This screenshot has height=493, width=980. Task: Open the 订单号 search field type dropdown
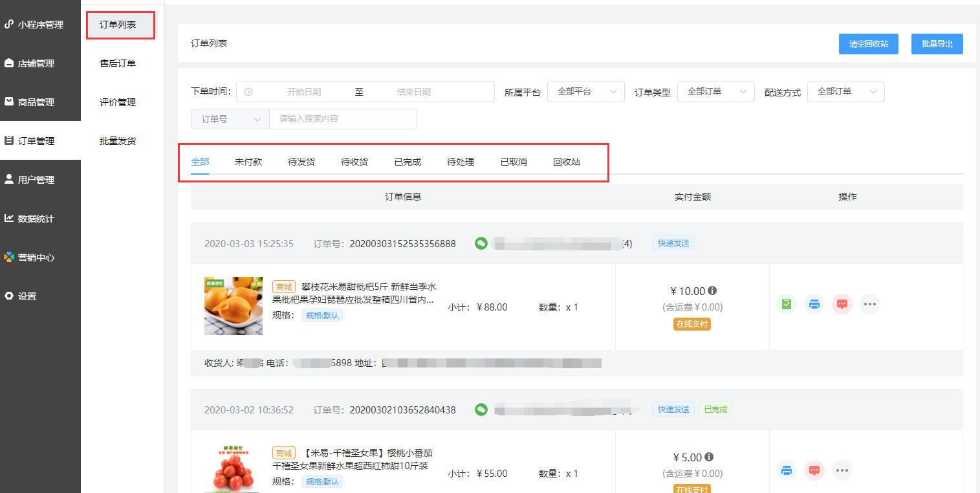tap(230, 119)
